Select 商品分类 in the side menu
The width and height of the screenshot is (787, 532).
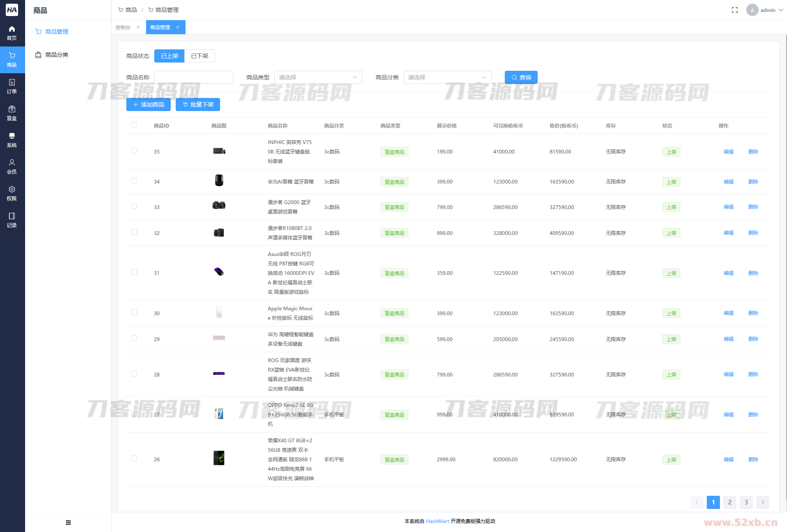pyautogui.click(x=57, y=55)
